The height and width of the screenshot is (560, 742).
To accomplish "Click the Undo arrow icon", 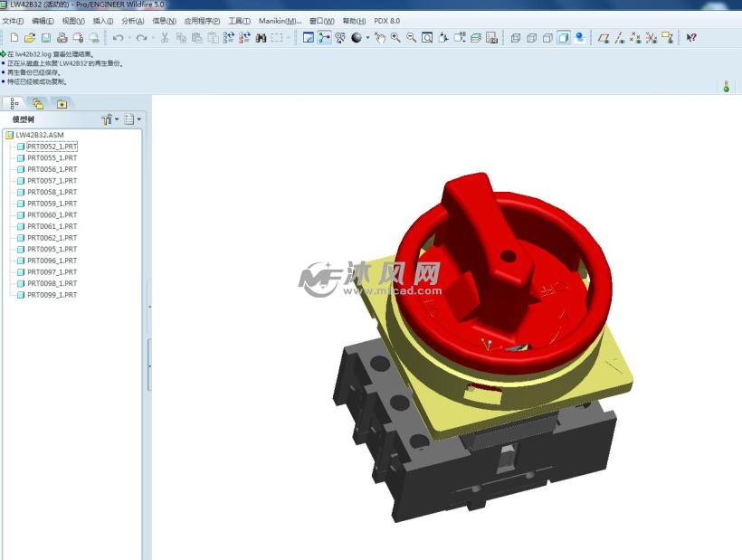I will (x=118, y=38).
